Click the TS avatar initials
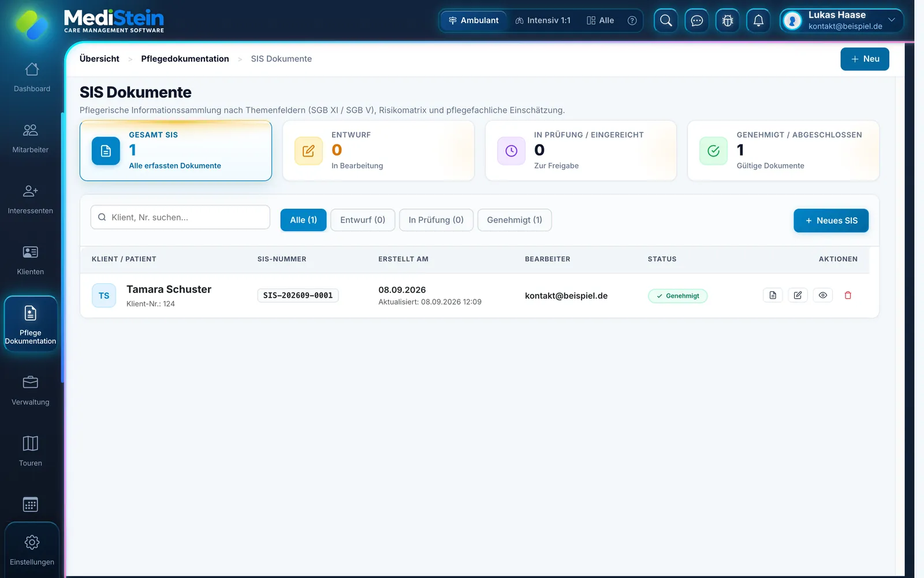 click(x=104, y=295)
